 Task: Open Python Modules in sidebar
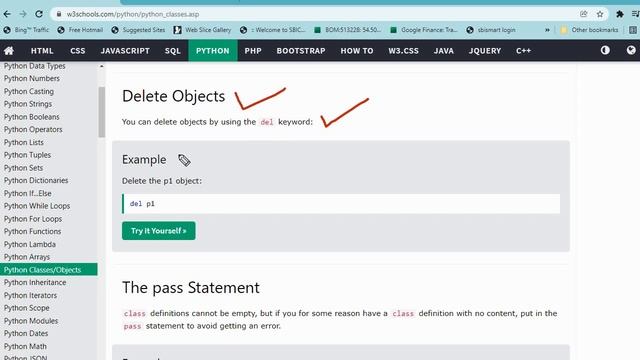coord(31,321)
